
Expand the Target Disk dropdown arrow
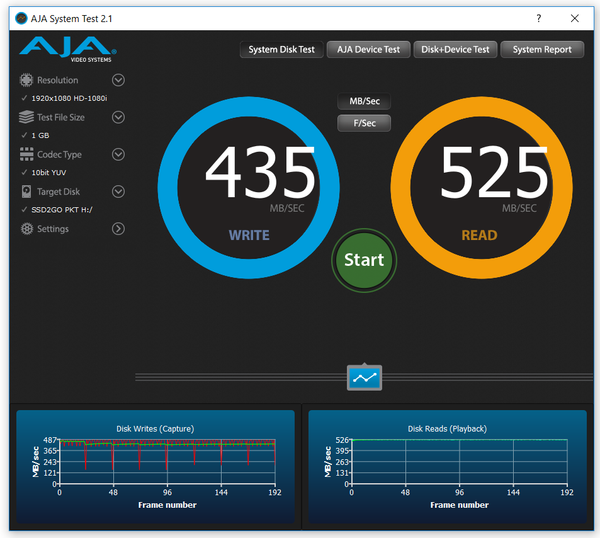(118, 191)
